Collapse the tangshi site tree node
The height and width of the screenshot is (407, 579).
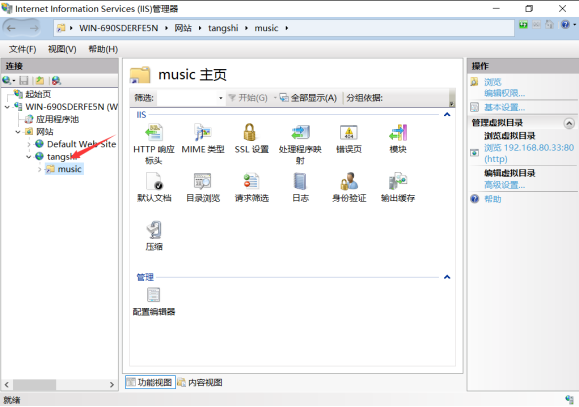pos(28,157)
